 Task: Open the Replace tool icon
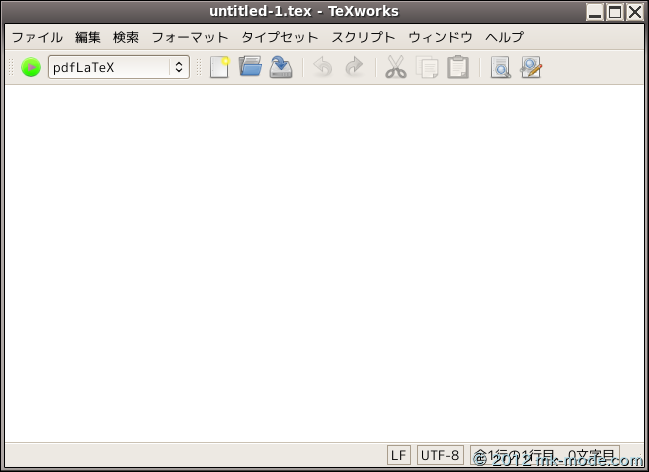(531, 68)
